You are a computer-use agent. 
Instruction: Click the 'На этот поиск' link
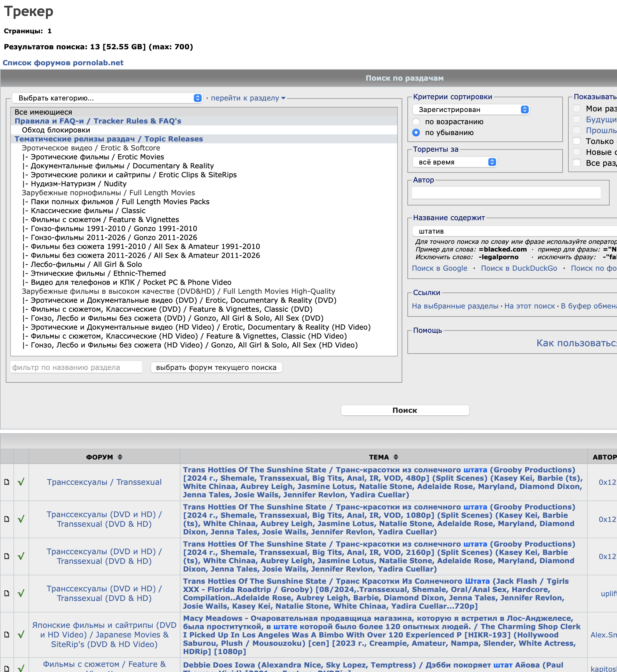[x=530, y=306]
